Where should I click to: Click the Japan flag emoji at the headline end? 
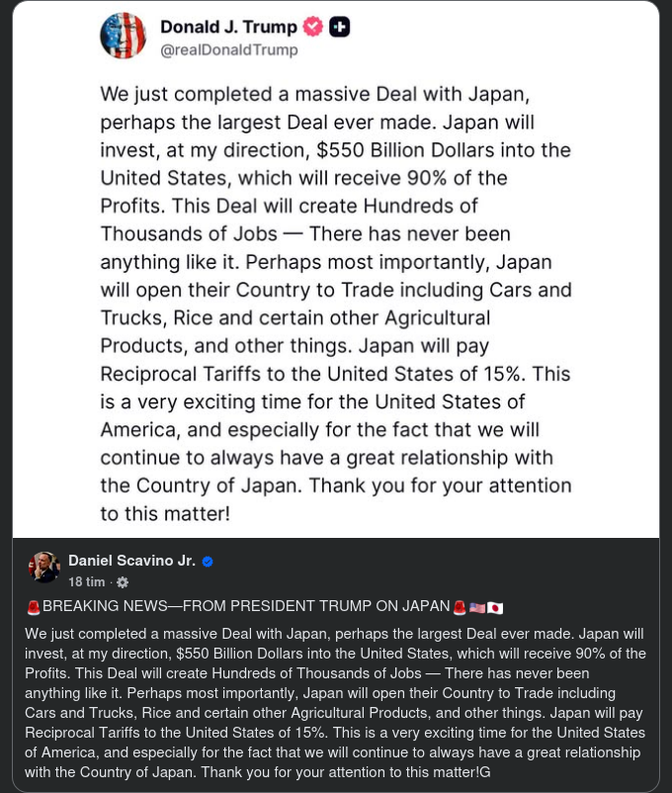(x=493, y=606)
